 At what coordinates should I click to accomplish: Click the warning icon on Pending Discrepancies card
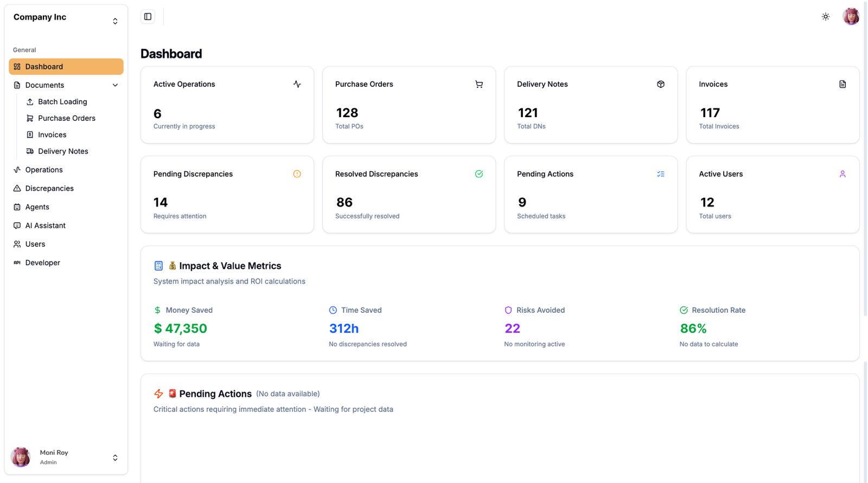coord(297,174)
